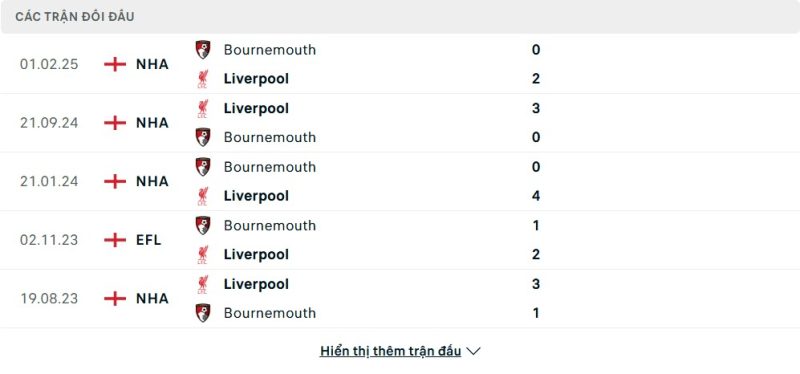Viewport: 800px width, 374px height.
Task: Select the 'CÁC TRẬN ĐỐI ĐẦU' header tab
Action: [x=75, y=17]
